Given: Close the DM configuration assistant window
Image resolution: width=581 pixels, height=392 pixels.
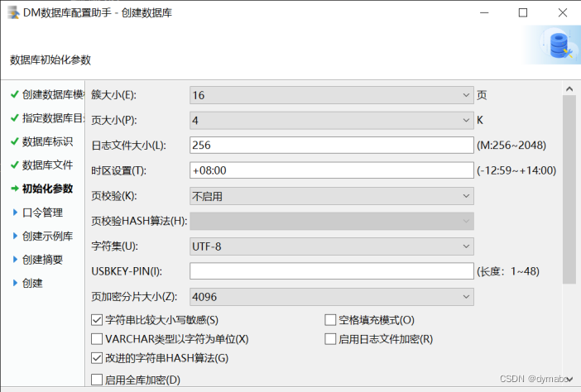Looking at the screenshot, I should 563,12.
